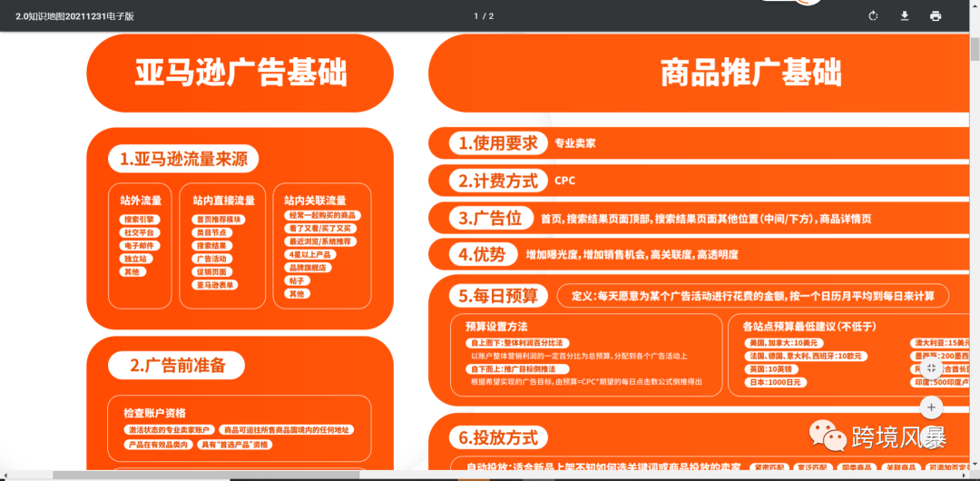Click the 激活状态的专业卖家账户 tag
Viewport: 980px width, 481px height.
point(170,430)
